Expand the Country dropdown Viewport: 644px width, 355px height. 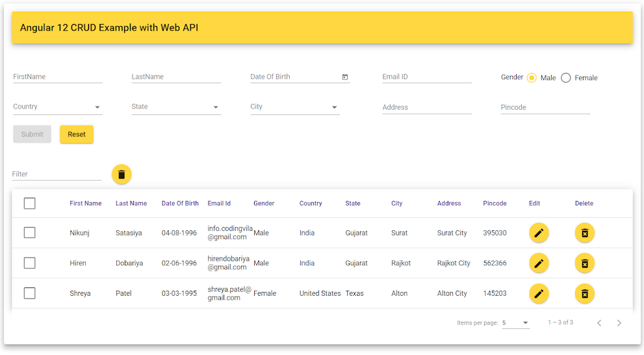[x=57, y=107]
